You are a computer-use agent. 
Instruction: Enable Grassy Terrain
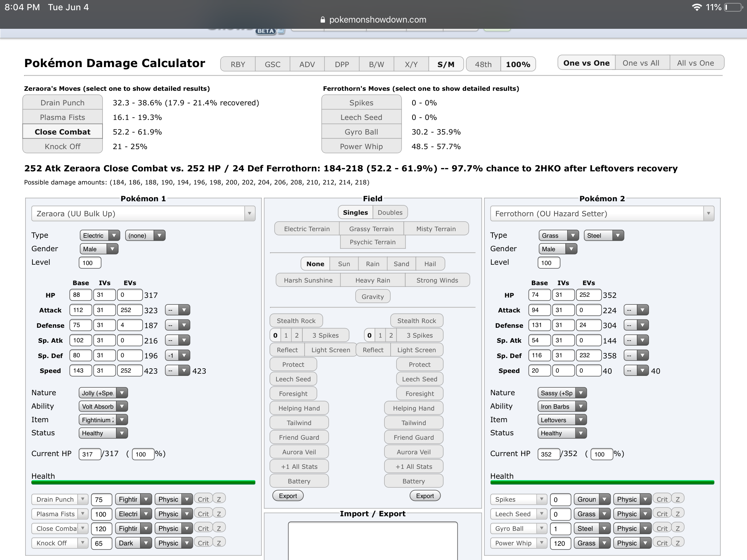(371, 229)
